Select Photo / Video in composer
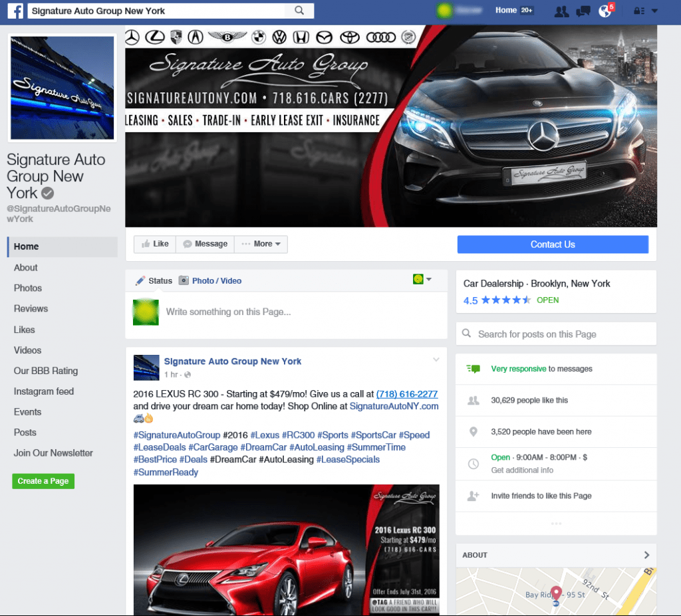 point(211,281)
